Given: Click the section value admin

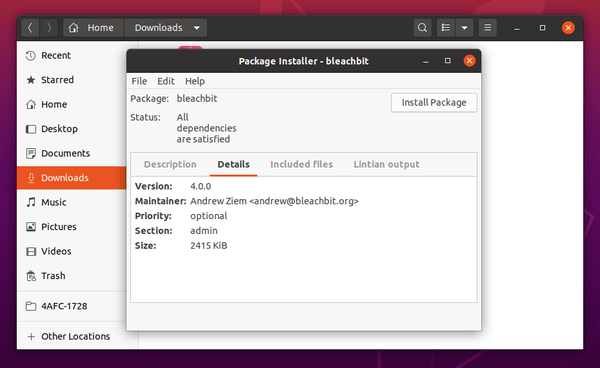Looking at the screenshot, I should (204, 231).
